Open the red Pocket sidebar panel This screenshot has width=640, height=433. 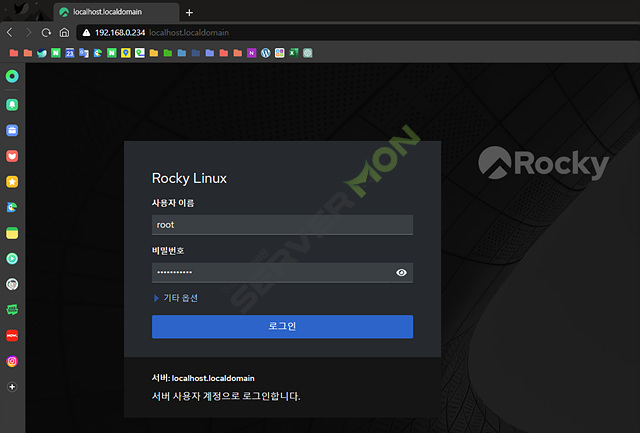coord(12,156)
